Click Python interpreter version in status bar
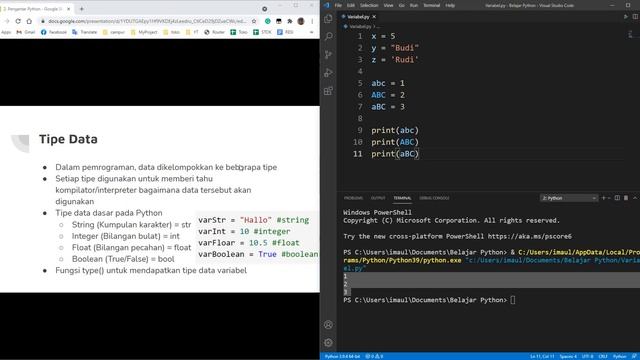The image size is (640, 360). (x=342, y=356)
